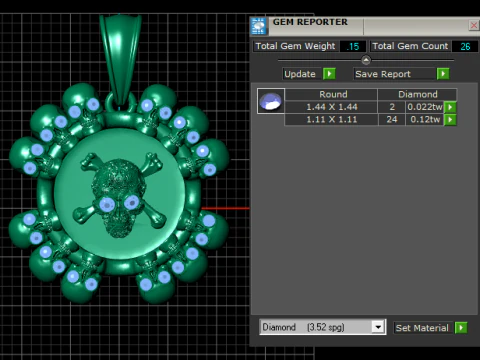Click green arrow next to Save Report

tap(443, 74)
